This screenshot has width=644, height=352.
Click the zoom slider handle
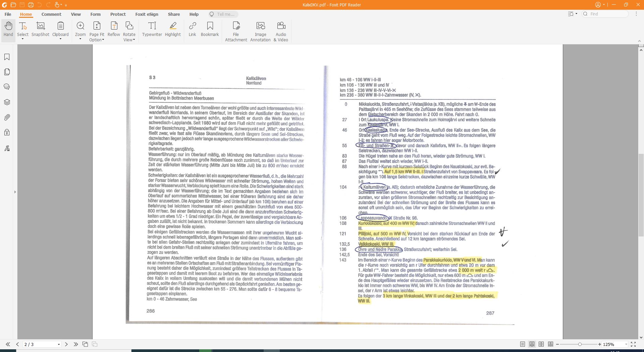(x=580, y=344)
